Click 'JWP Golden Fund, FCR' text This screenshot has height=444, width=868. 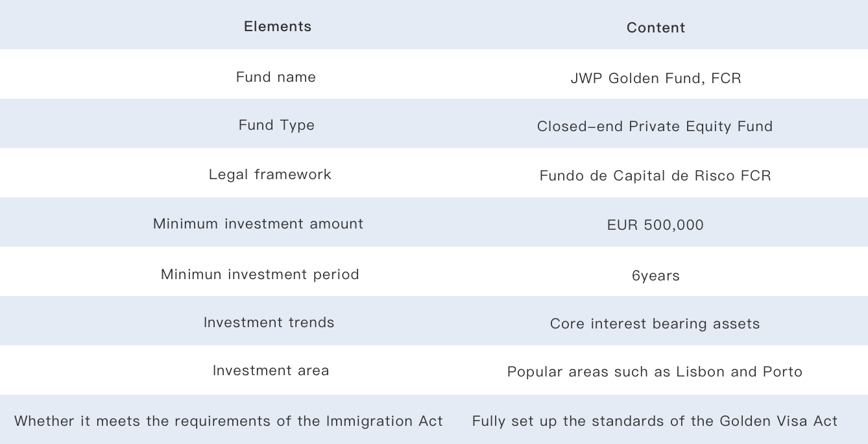pyautogui.click(x=655, y=79)
